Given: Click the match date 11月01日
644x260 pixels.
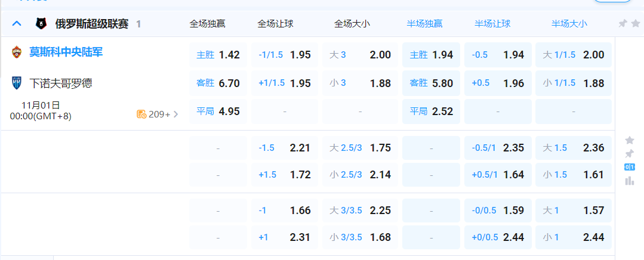Looking at the screenshot, I should [41, 106].
